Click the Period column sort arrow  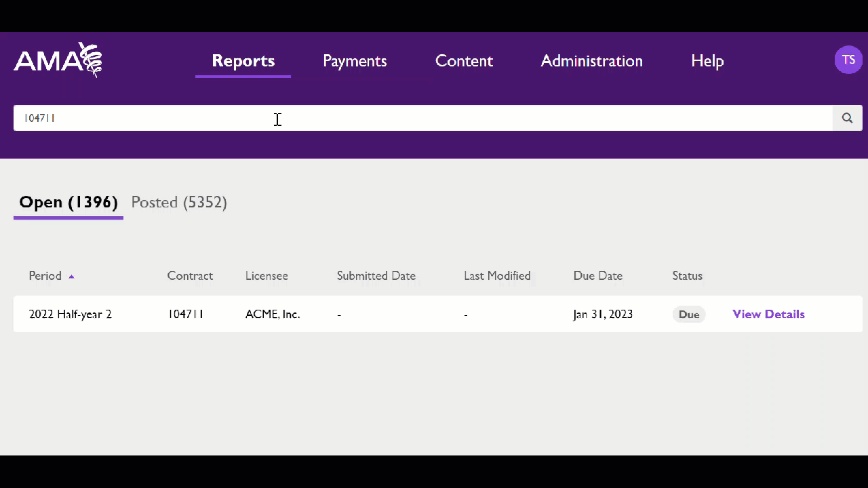[x=71, y=277]
